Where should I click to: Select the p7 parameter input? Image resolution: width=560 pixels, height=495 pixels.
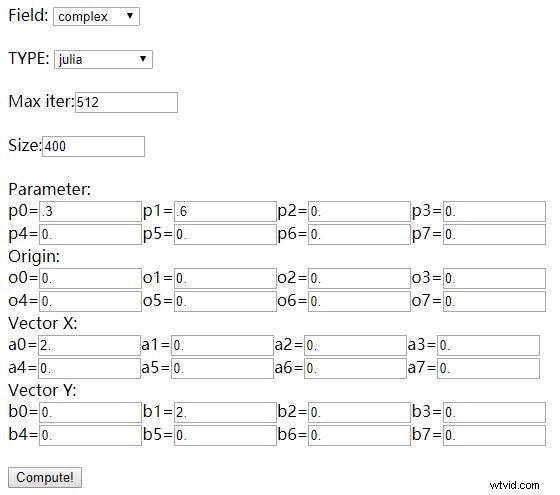(495, 234)
